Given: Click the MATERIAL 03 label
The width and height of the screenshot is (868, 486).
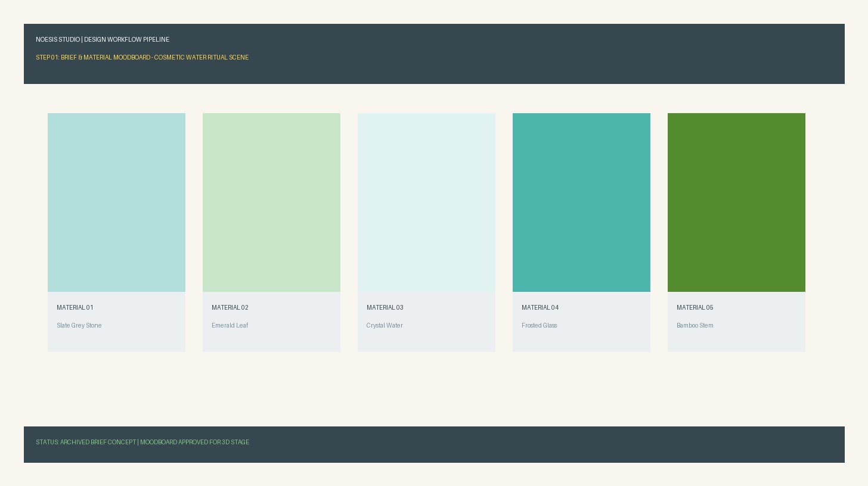Looking at the screenshot, I should (x=385, y=307).
